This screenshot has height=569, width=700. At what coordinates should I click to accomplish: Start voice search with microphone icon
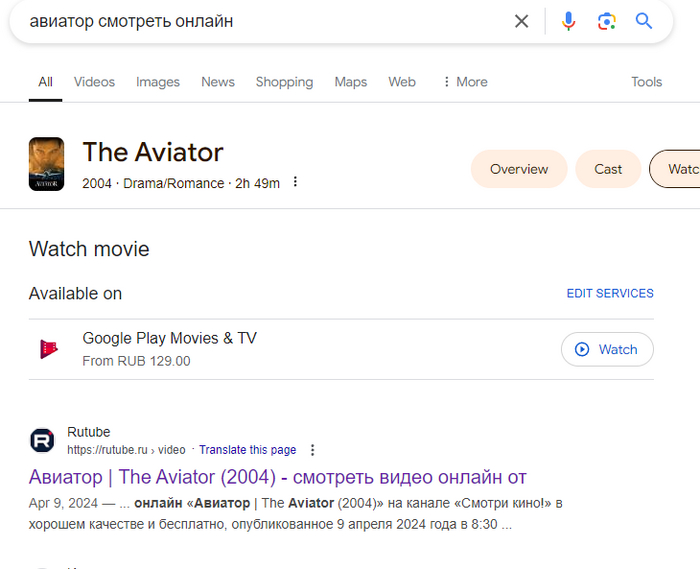[x=568, y=21]
